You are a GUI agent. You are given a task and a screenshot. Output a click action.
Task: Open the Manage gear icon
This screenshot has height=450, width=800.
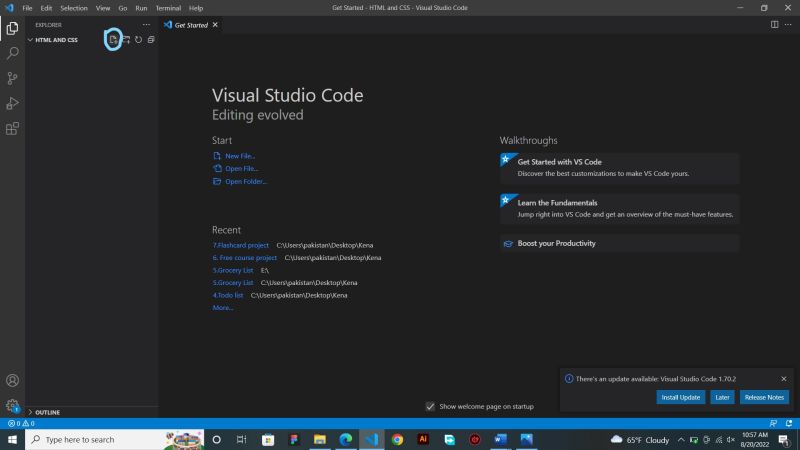pyautogui.click(x=12, y=406)
